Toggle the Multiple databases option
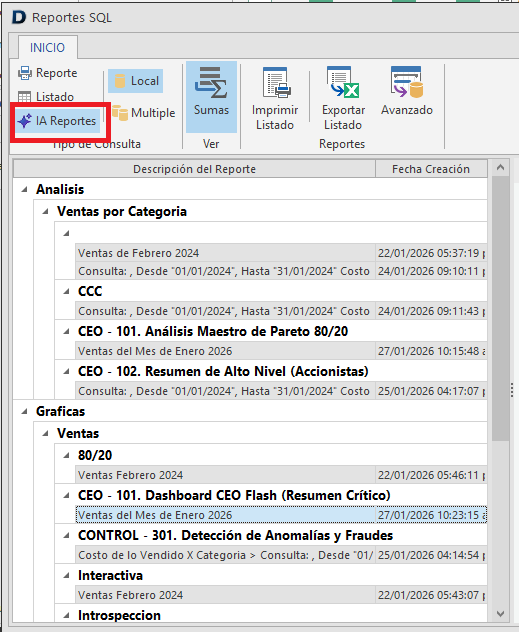 (x=143, y=113)
